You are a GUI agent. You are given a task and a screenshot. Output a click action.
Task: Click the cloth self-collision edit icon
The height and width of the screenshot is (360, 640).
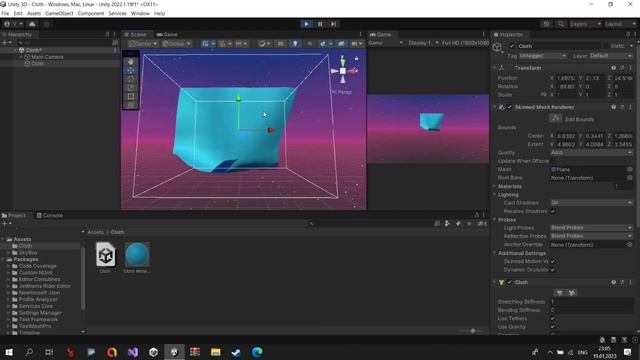(x=572, y=293)
